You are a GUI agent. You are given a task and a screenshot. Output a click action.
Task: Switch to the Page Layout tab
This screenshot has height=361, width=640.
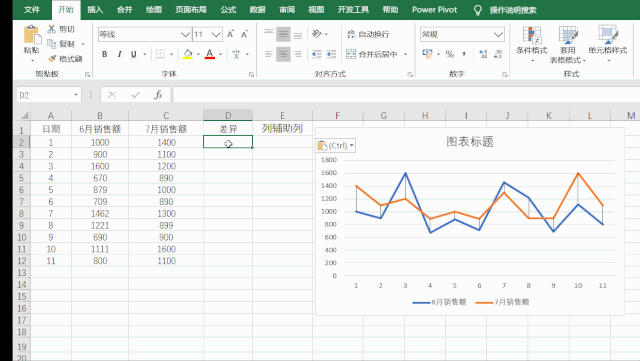click(191, 10)
